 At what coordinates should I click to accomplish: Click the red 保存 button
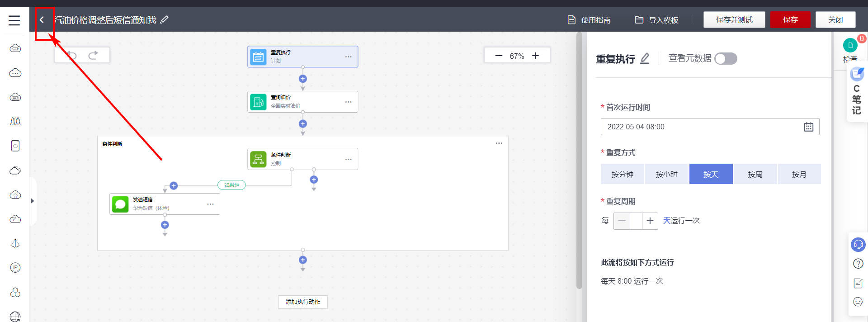pyautogui.click(x=790, y=19)
